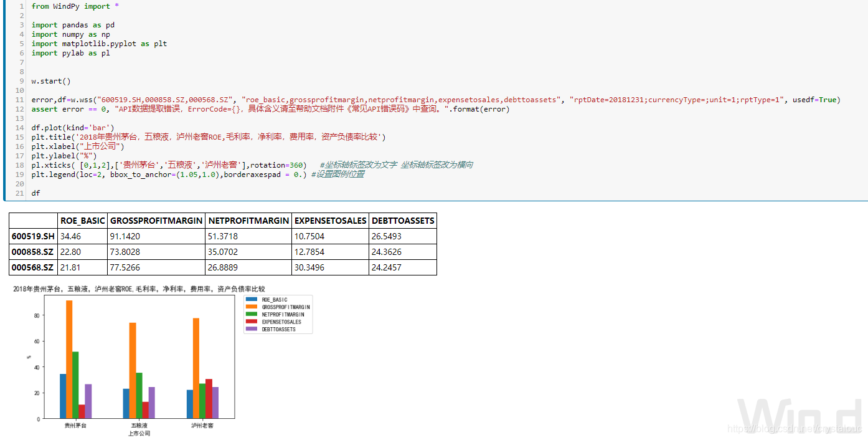Click the 'w.start()' code line
The image size is (868, 440).
click(x=51, y=81)
